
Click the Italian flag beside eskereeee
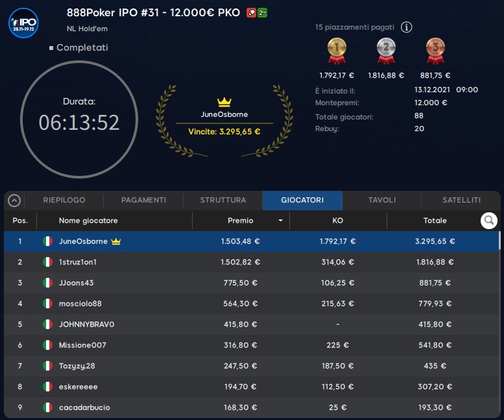47,386
